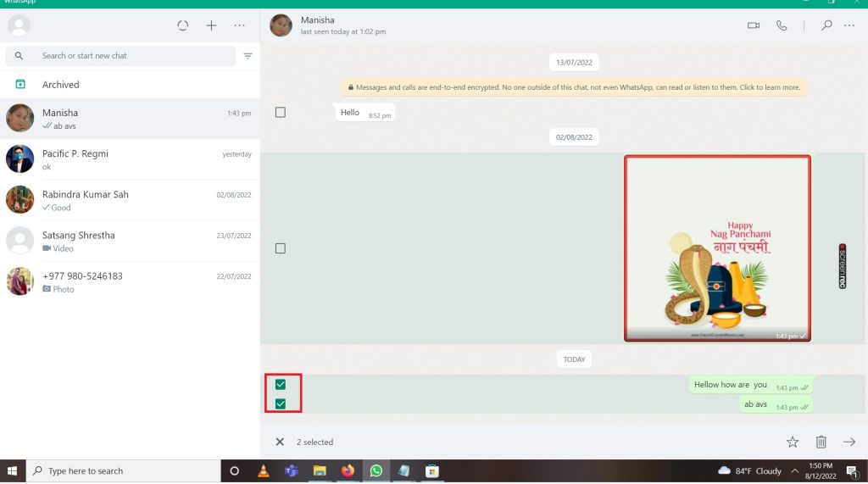The image size is (868, 484).
Task: Open the Satsang Shrestha chat
Action: [130, 242]
